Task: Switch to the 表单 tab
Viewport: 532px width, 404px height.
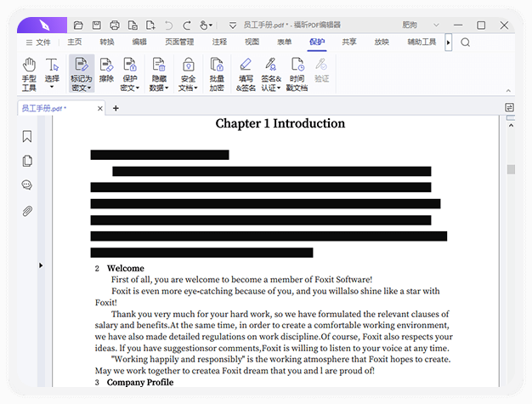Action: [x=285, y=42]
